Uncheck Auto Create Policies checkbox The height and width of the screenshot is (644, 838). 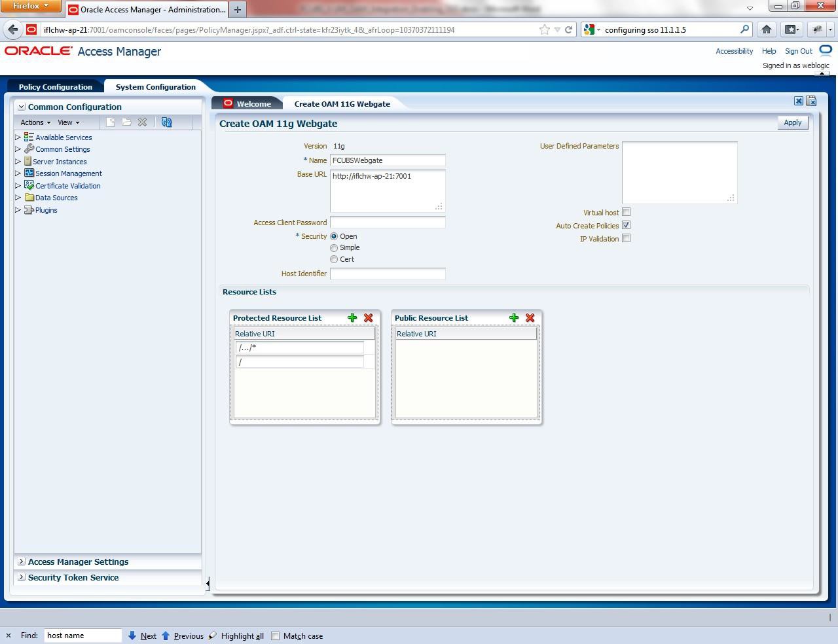(x=627, y=225)
